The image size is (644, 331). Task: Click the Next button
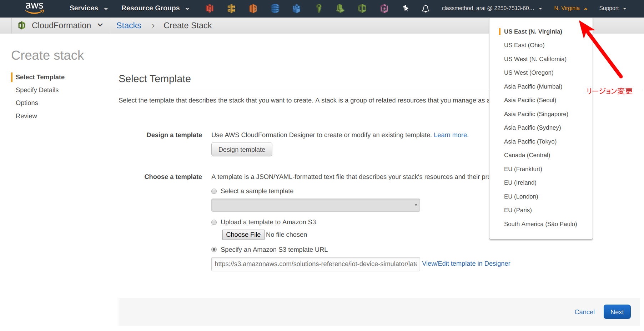coord(617,312)
